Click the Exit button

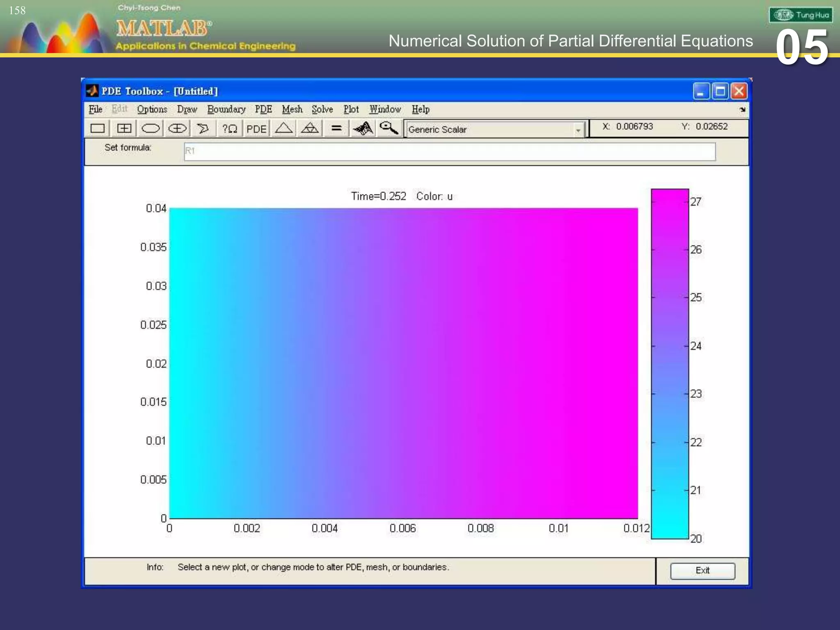click(x=702, y=571)
